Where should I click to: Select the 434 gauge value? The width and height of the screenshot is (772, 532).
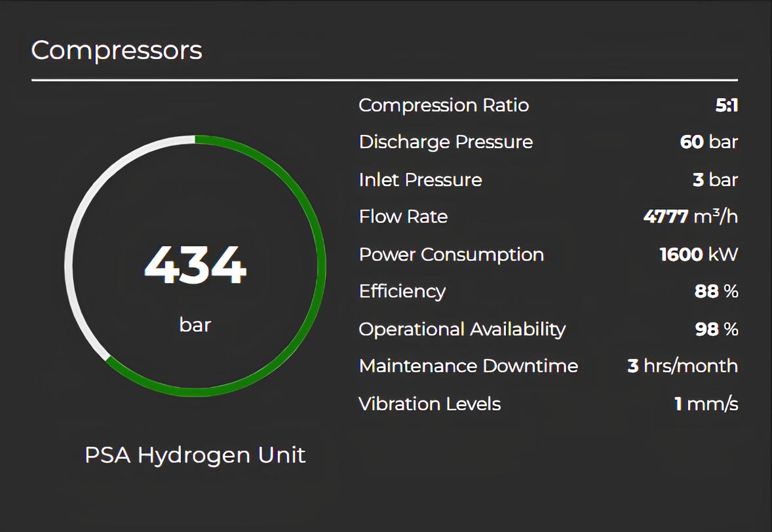tap(195, 265)
